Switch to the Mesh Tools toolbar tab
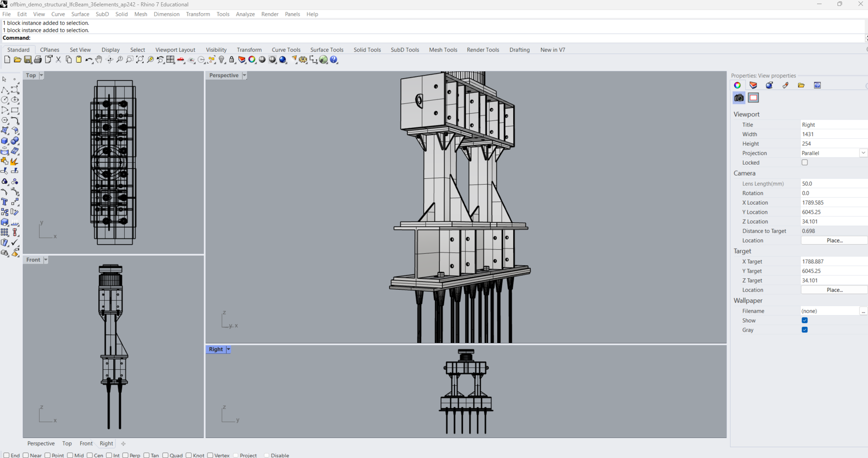Screen dimensions: 868x458 [x=443, y=50]
